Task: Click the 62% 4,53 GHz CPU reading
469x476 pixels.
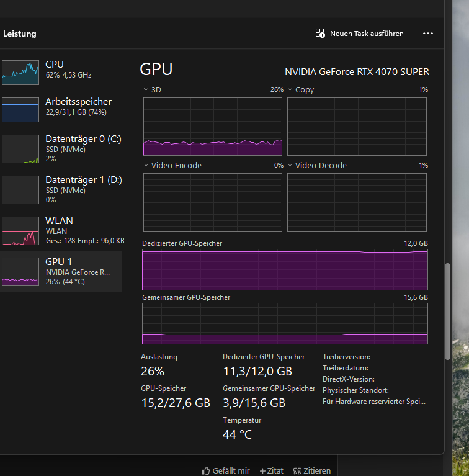Action: [69, 75]
